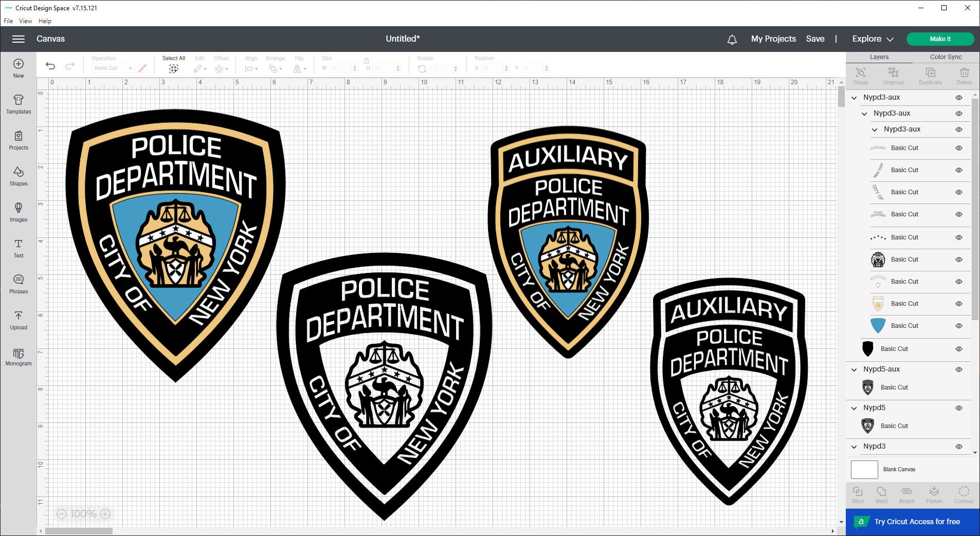
Task: Click Try Cricut Access for free banner
Action: coord(912,522)
